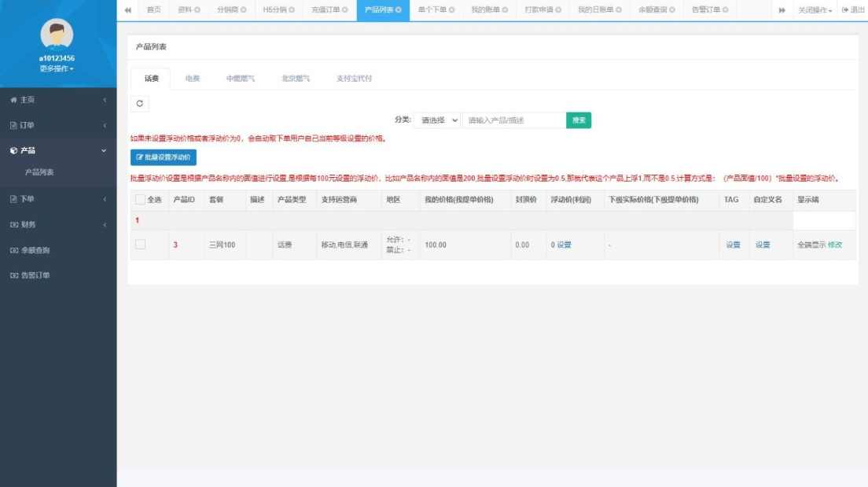Viewport: 868px width, 487px height.
Task: Refresh the product list
Action: click(x=140, y=102)
